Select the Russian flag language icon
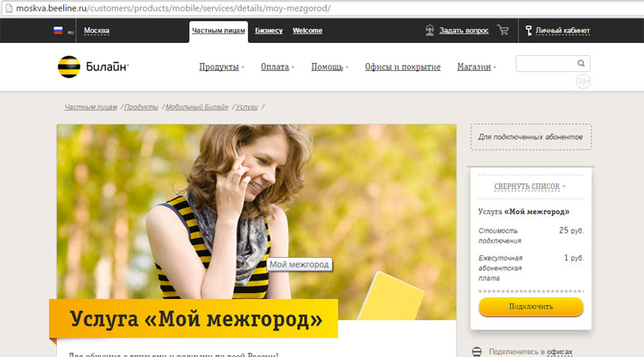Screen dimensions: 644x357 [59, 31]
